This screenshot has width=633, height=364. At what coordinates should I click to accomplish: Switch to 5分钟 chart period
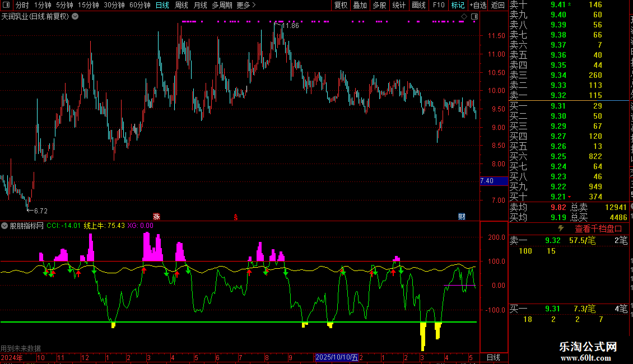64,5
